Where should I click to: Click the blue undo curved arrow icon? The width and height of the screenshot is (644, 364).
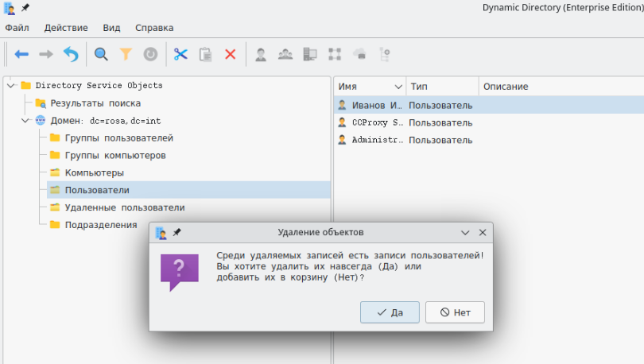71,54
